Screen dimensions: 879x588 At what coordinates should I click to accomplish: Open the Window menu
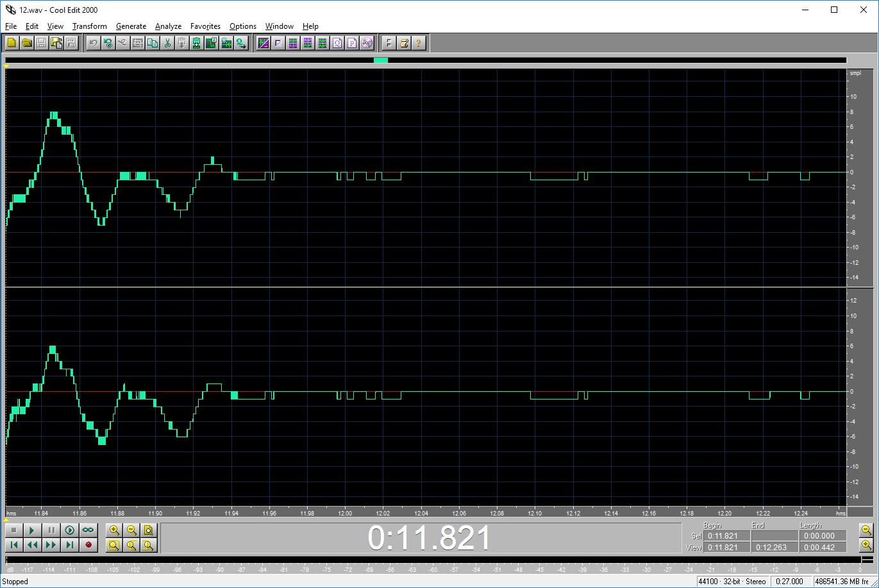click(280, 26)
